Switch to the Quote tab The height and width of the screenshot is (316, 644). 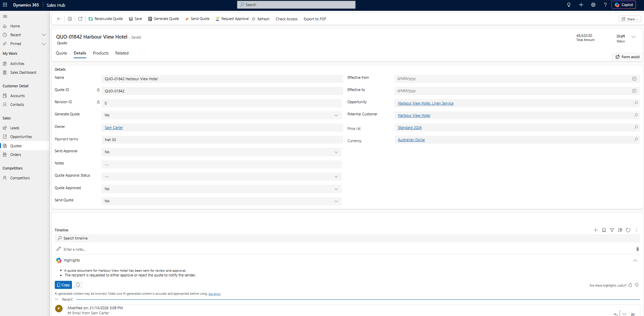(x=62, y=53)
